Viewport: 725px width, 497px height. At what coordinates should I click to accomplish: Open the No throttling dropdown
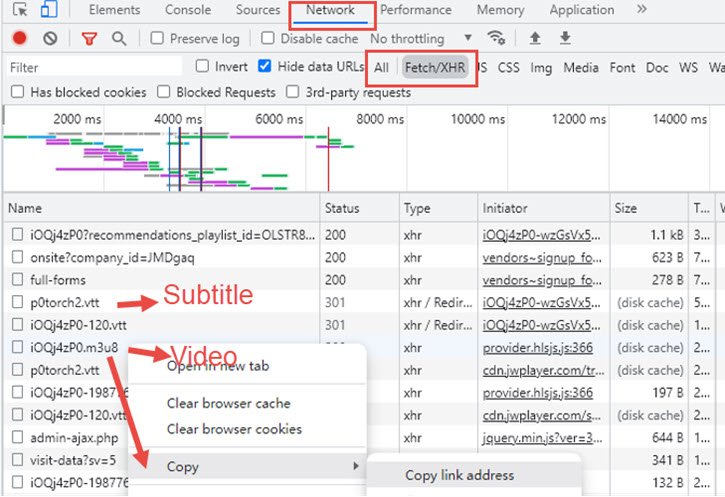click(421, 38)
